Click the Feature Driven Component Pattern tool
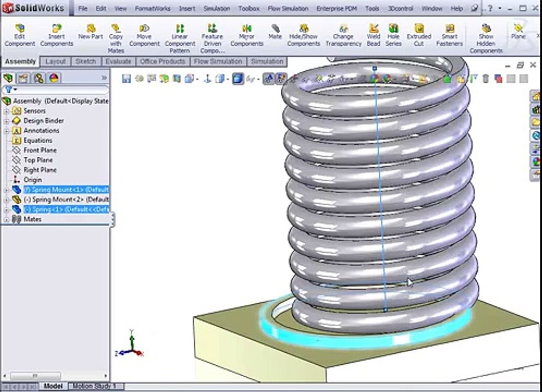Image resolution: width=542 pixels, height=392 pixels. [212, 39]
